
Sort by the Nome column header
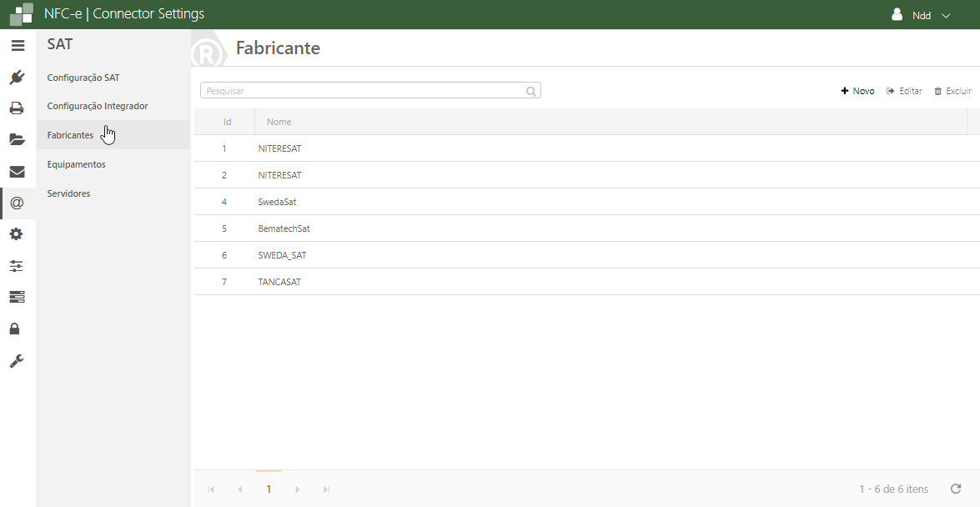pos(279,122)
